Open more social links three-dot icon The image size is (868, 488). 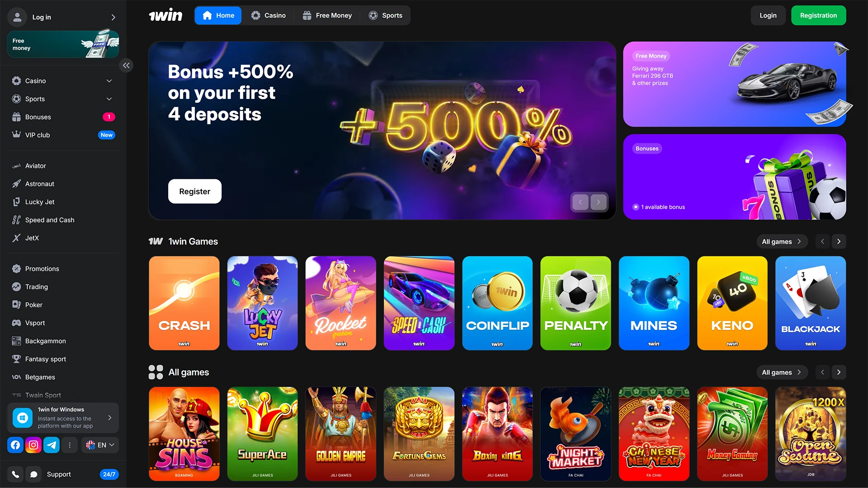[x=70, y=445]
